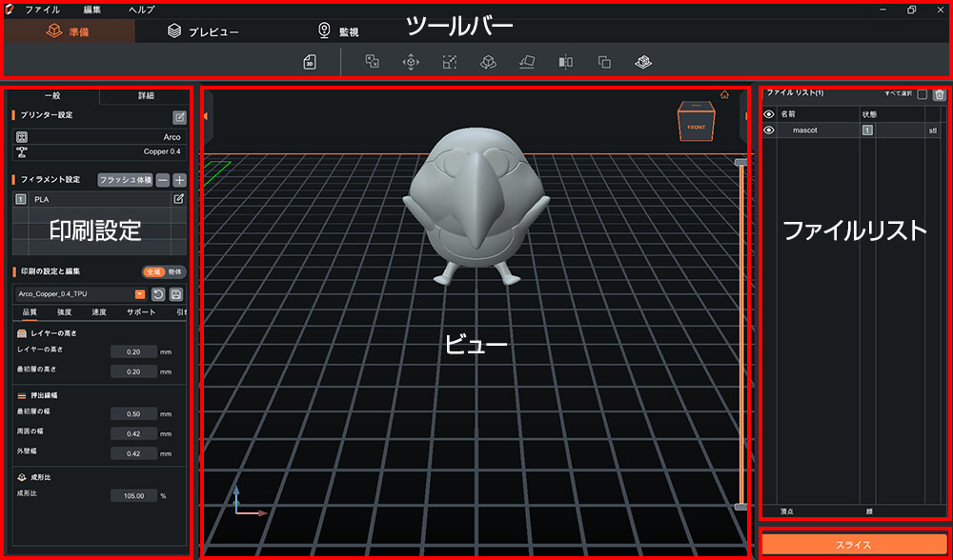Open the 品質 parameter tab

click(30, 312)
